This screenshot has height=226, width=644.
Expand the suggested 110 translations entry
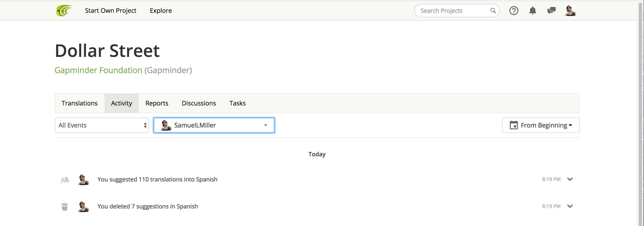click(x=570, y=179)
